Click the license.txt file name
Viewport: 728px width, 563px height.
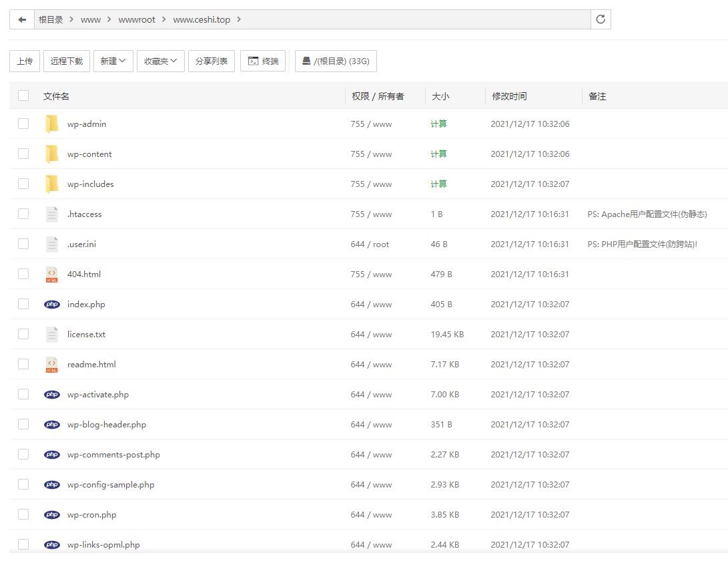[86, 335]
